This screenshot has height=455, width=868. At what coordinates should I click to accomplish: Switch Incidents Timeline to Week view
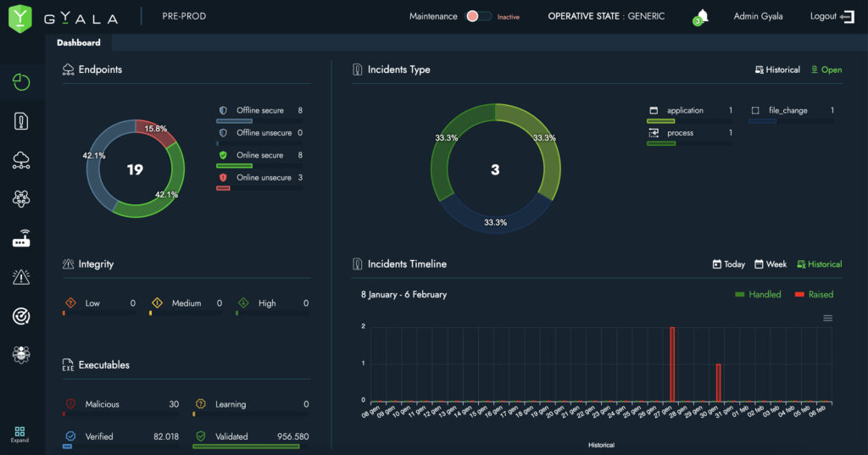click(x=771, y=264)
